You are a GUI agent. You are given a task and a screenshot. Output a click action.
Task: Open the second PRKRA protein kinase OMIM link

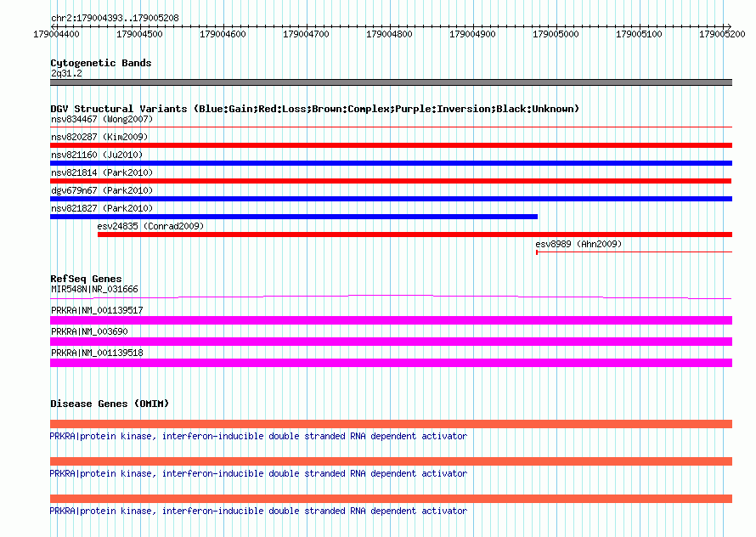click(x=258, y=474)
